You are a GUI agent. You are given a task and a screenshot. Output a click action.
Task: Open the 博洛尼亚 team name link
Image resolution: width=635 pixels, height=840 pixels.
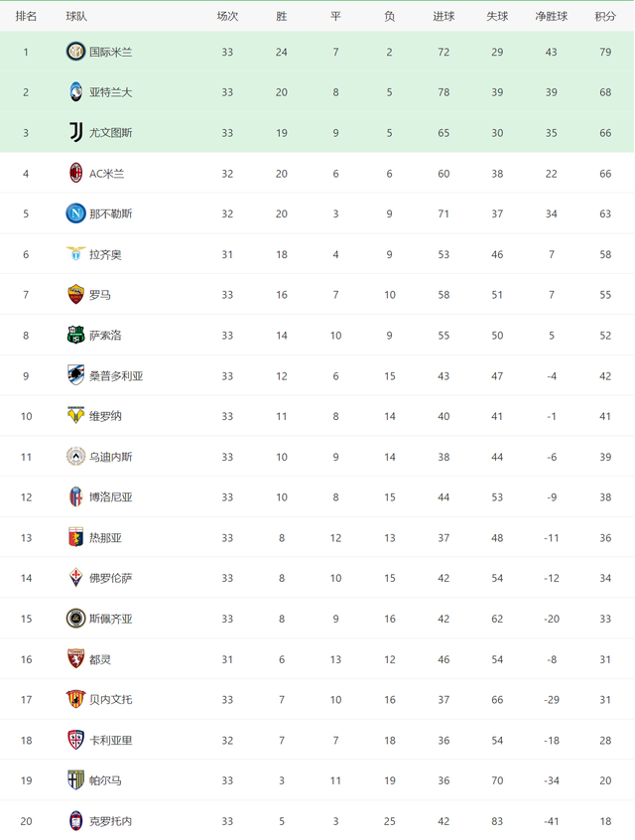(110, 497)
